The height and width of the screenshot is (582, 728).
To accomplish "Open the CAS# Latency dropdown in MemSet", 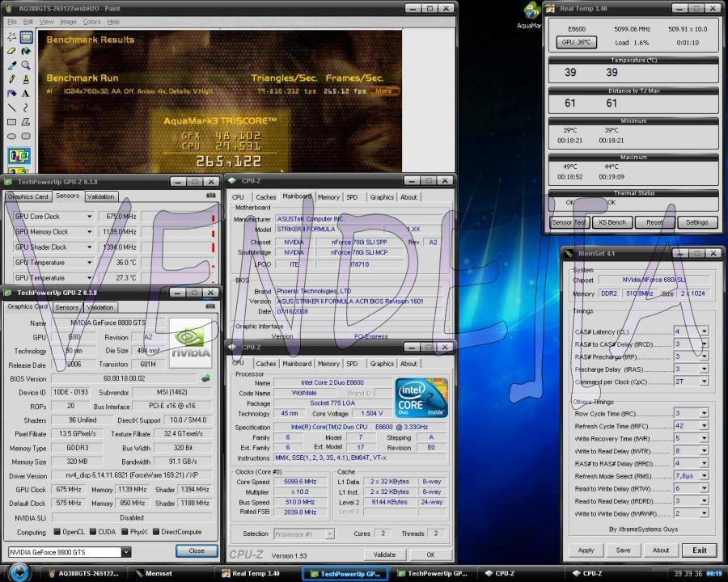I will 705,331.
